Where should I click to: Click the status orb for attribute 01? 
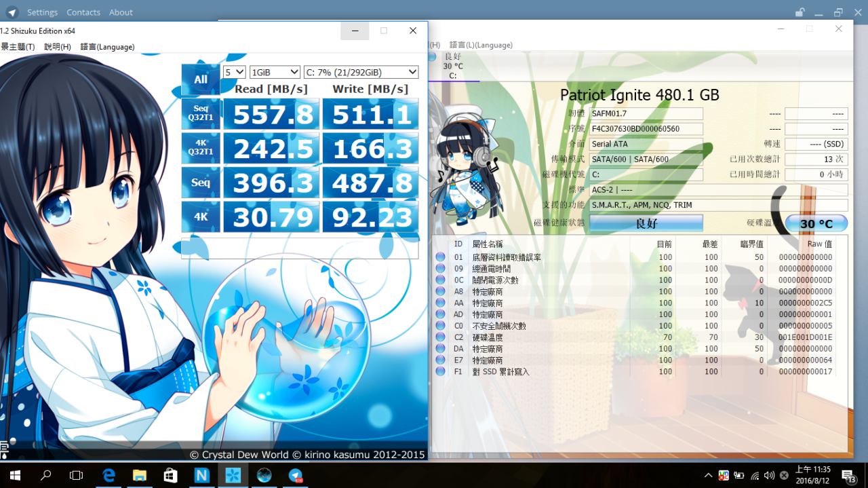click(x=440, y=257)
